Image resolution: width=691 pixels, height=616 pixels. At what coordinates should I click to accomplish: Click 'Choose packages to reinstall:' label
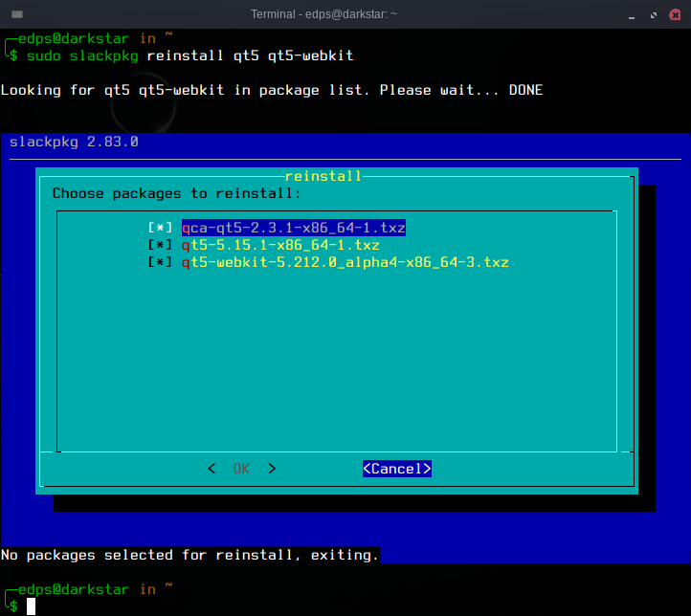[x=176, y=193]
